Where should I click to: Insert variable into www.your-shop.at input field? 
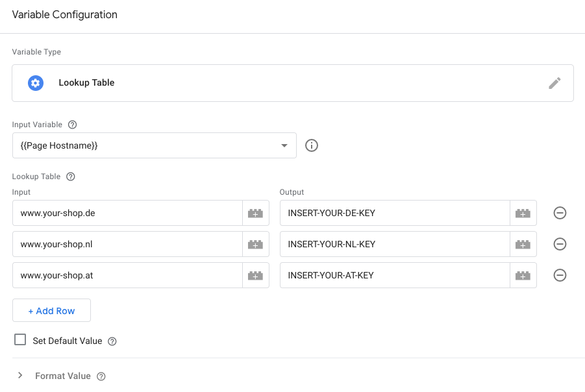(x=256, y=275)
